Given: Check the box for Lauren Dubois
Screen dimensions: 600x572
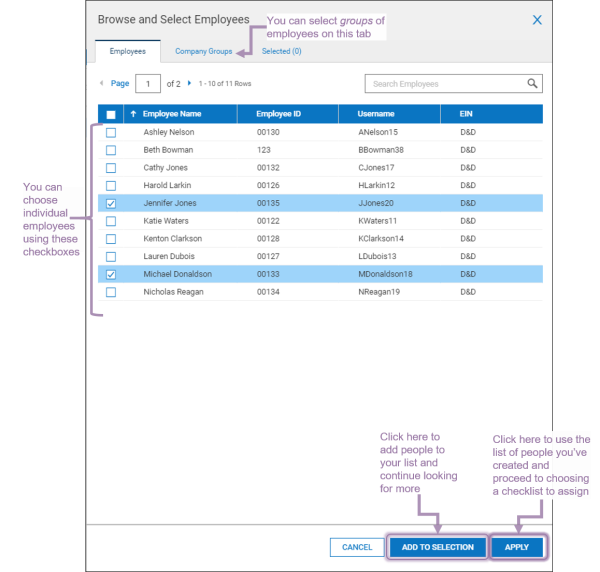Looking at the screenshot, I should click(111, 256).
